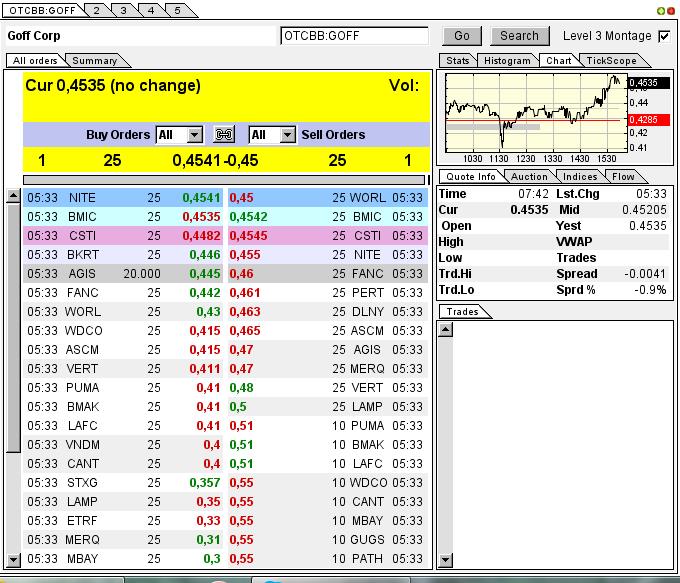
Task: Switch to the OTCBB:GOFF tab
Action: [x=42, y=10]
